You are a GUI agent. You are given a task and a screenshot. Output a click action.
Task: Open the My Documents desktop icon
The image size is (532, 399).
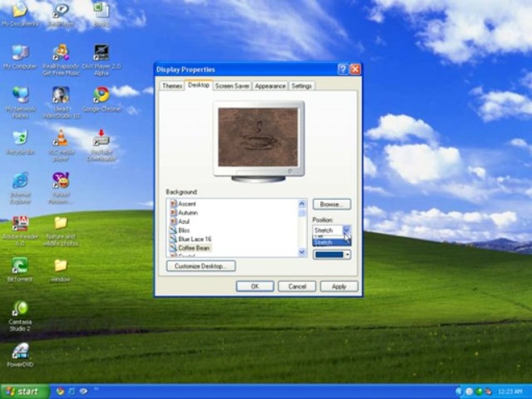(20, 13)
